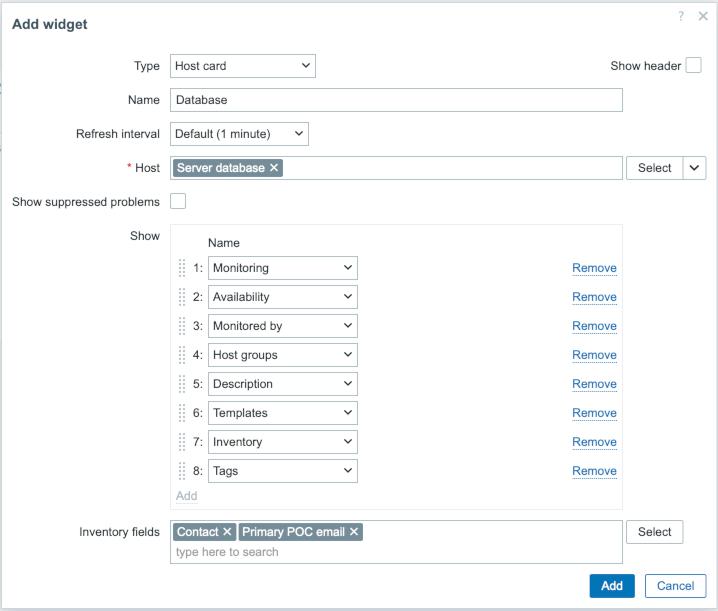Remove Server database tag from Host
The height and width of the screenshot is (611, 718).
point(274,168)
